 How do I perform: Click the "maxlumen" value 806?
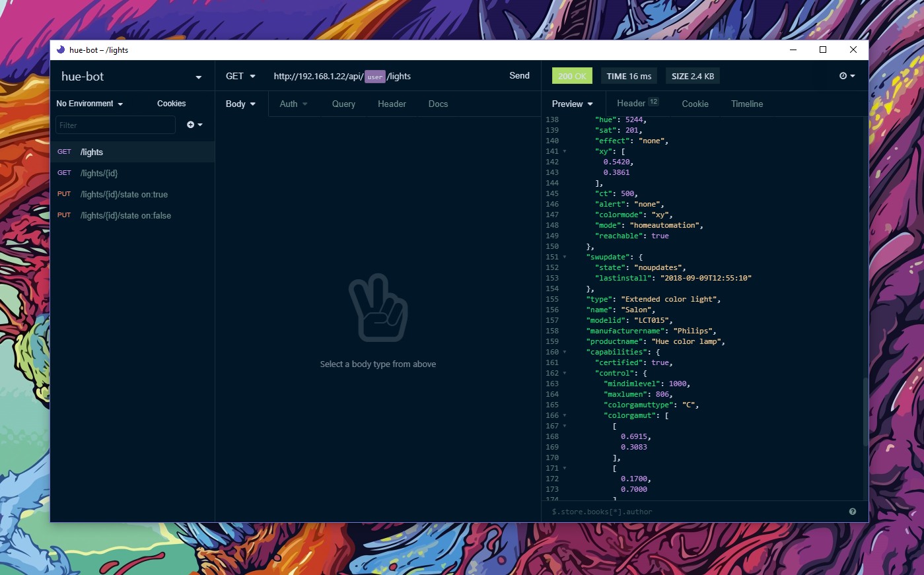662,394
